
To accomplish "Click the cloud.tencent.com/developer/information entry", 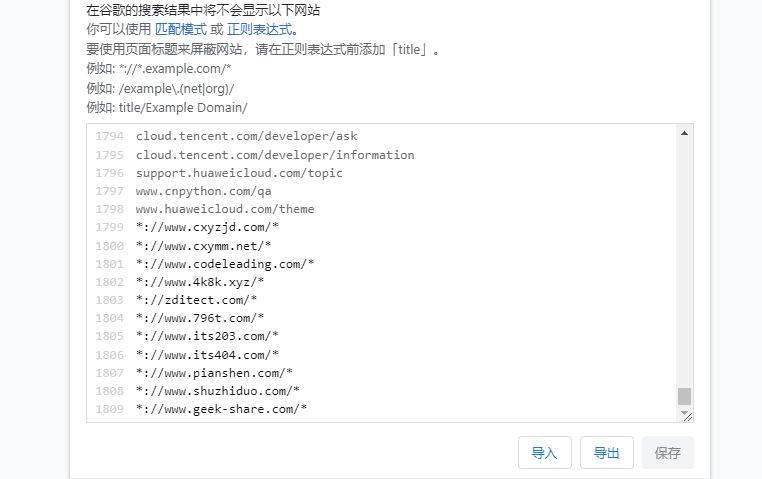I will [x=275, y=155].
